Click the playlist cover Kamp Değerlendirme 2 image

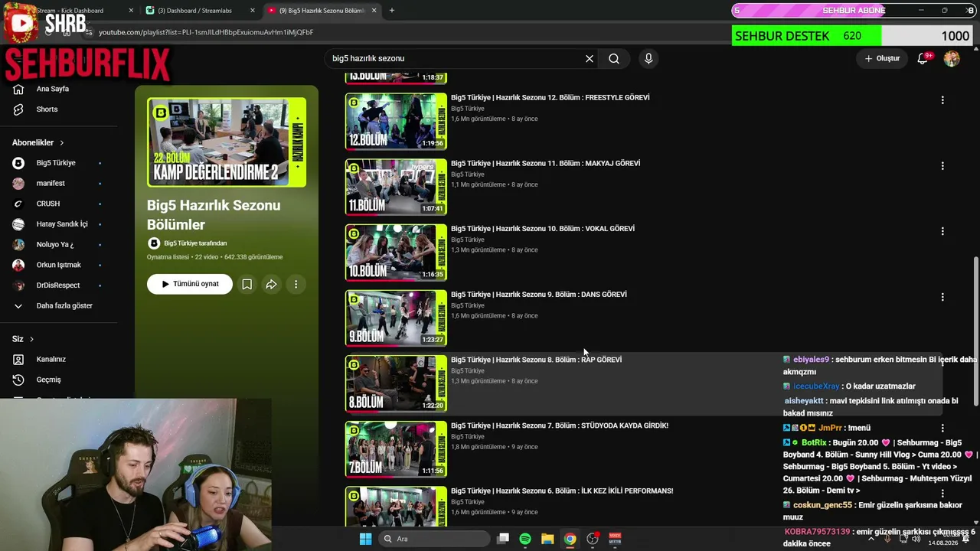[227, 142]
